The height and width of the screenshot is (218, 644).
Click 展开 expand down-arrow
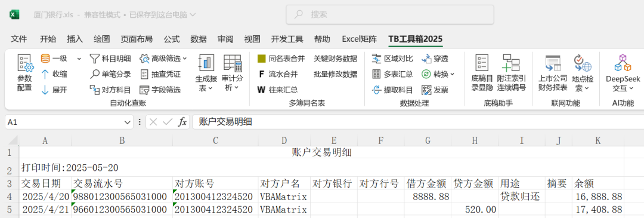(x=45, y=90)
